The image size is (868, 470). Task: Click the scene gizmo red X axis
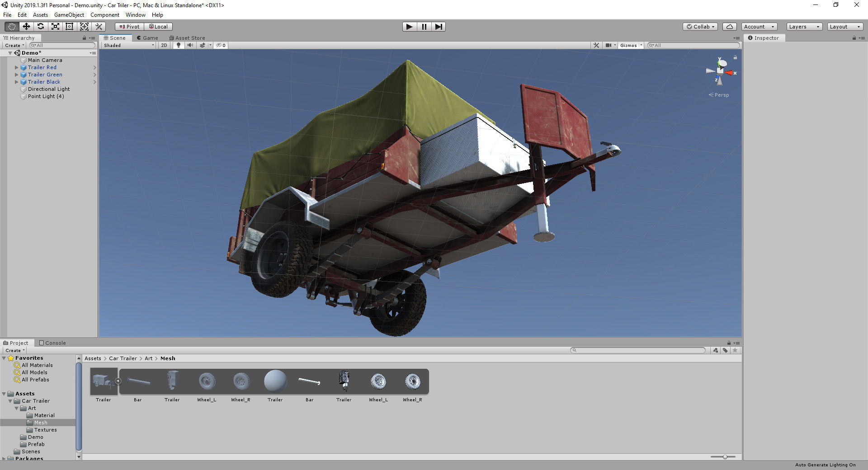tap(730, 73)
